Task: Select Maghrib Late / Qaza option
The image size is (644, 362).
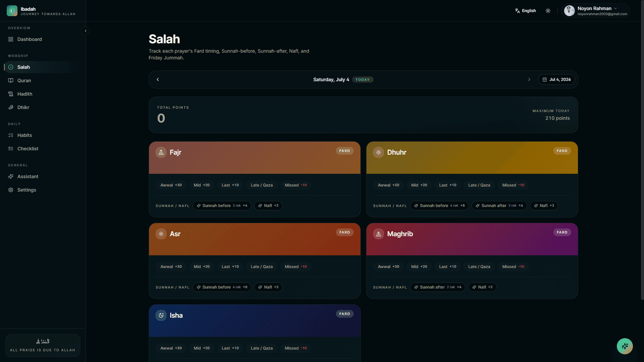Action: (479, 267)
